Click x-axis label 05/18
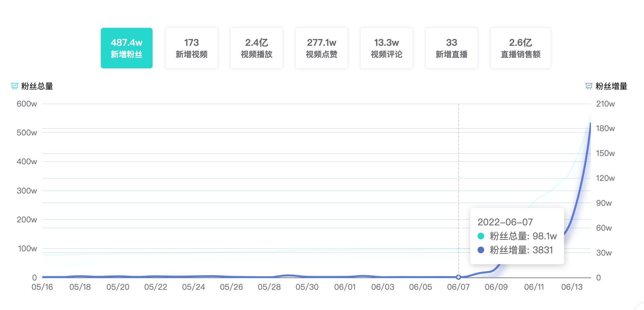 80,287
